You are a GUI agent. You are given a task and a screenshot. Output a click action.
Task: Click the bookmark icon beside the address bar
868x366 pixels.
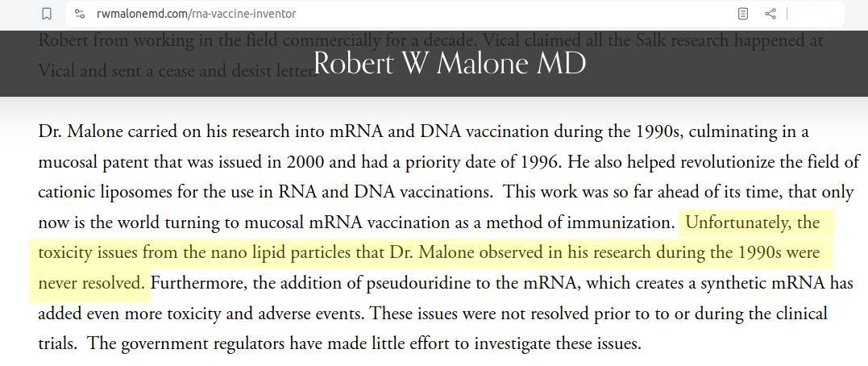(x=47, y=14)
